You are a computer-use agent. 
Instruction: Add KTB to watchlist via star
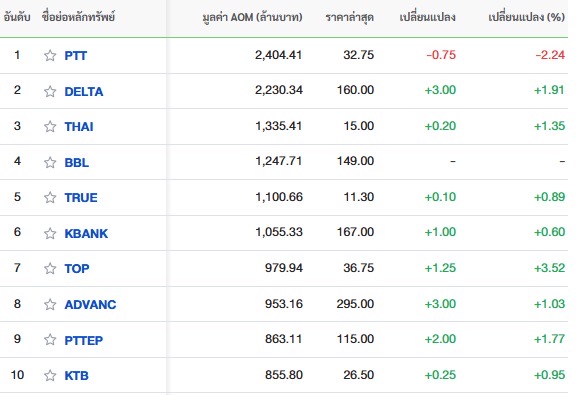(50, 375)
